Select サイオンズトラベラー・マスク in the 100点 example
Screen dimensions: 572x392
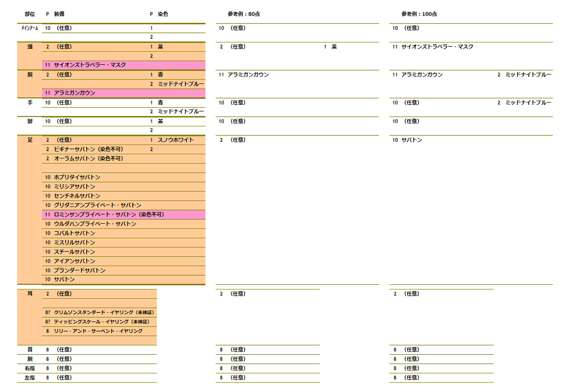tap(437, 47)
